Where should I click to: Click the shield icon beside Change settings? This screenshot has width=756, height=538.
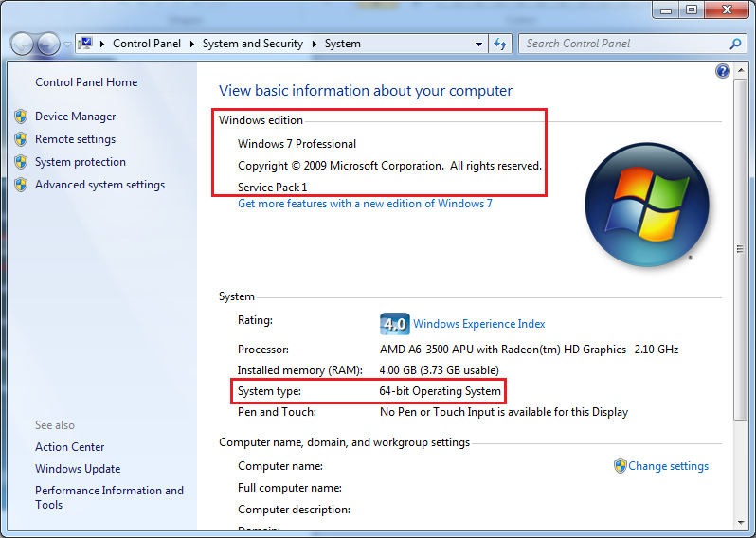[620, 466]
